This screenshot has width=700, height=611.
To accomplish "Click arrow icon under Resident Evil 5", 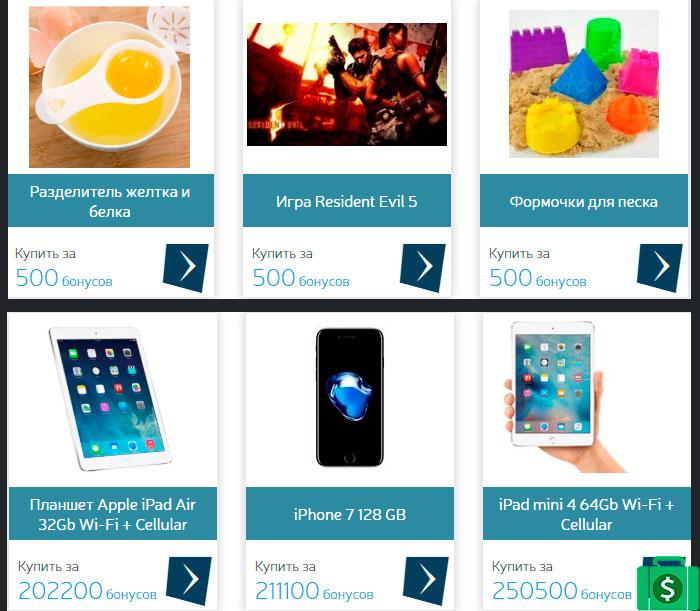I will coord(423,267).
